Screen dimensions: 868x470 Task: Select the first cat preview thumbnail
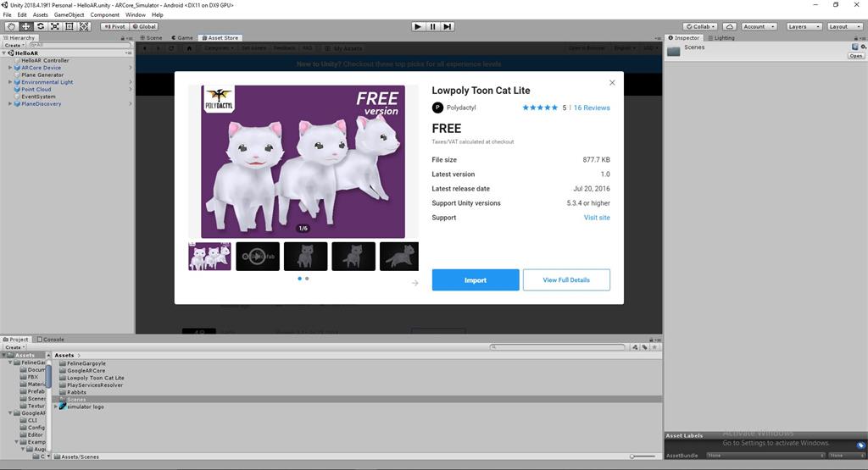click(x=210, y=256)
